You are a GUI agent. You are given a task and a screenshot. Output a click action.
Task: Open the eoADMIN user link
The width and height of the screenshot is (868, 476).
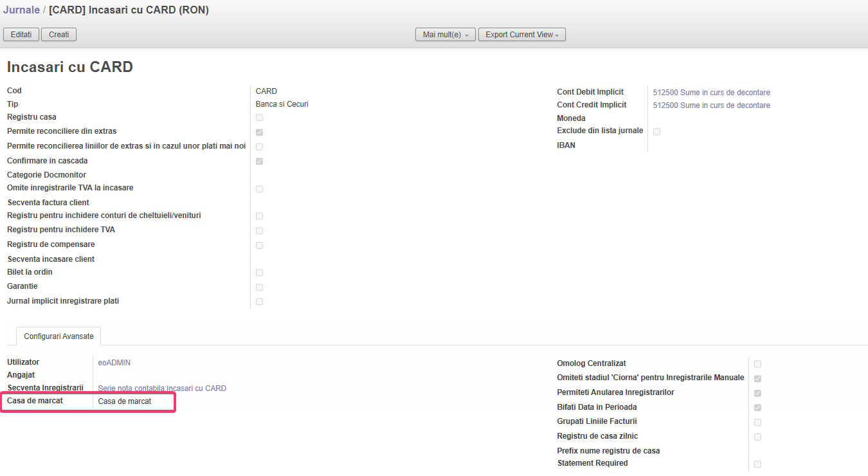[x=114, y=363]
